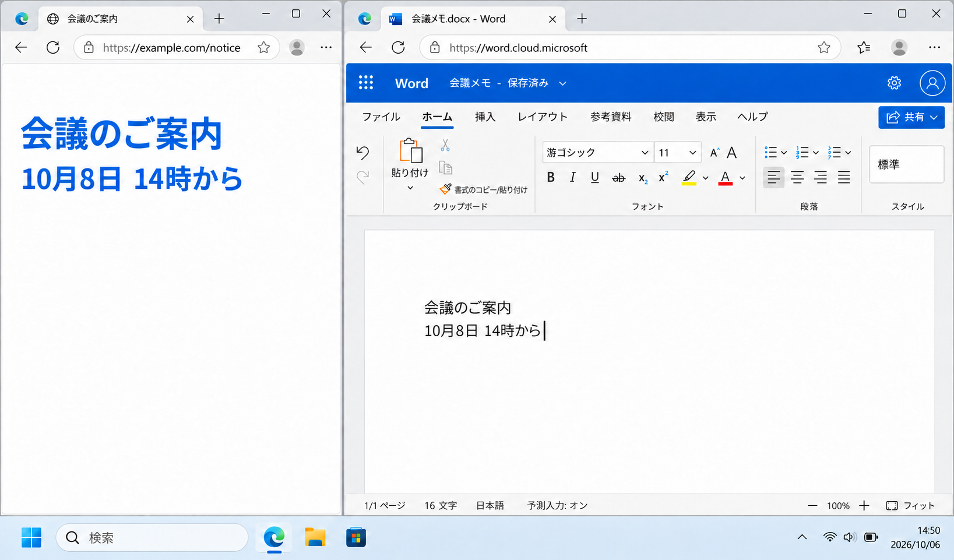Open the favorites list in the Word browser window

coord(864,48)
